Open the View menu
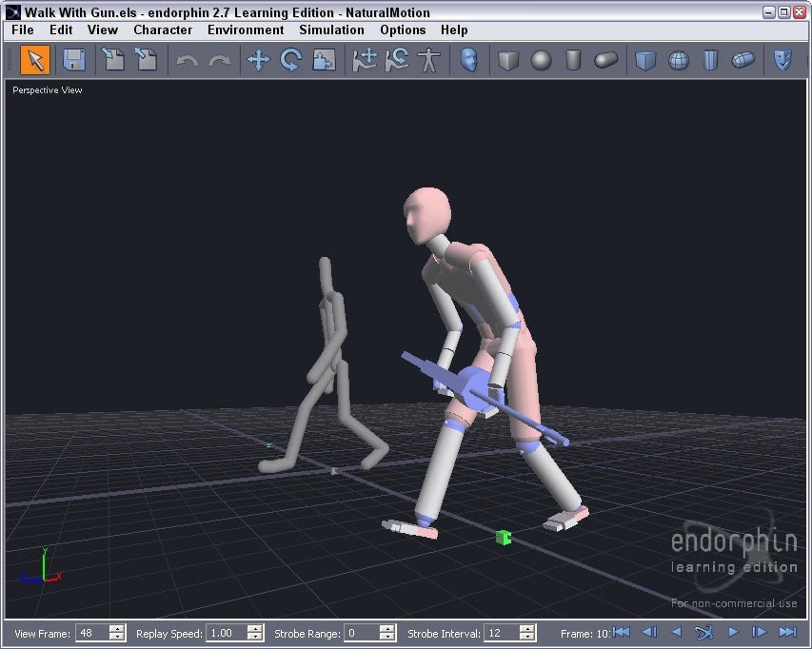 [x=103, y=30]
